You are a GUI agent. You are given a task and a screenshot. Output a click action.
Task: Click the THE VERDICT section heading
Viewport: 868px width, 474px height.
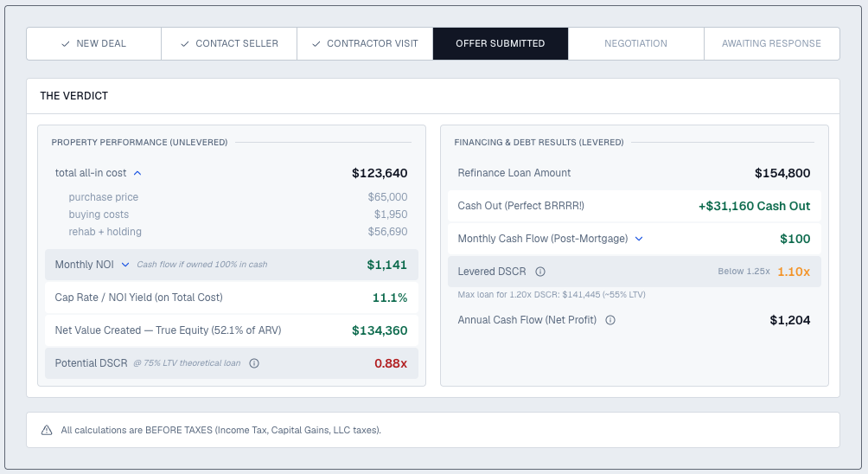coord(74,96)
